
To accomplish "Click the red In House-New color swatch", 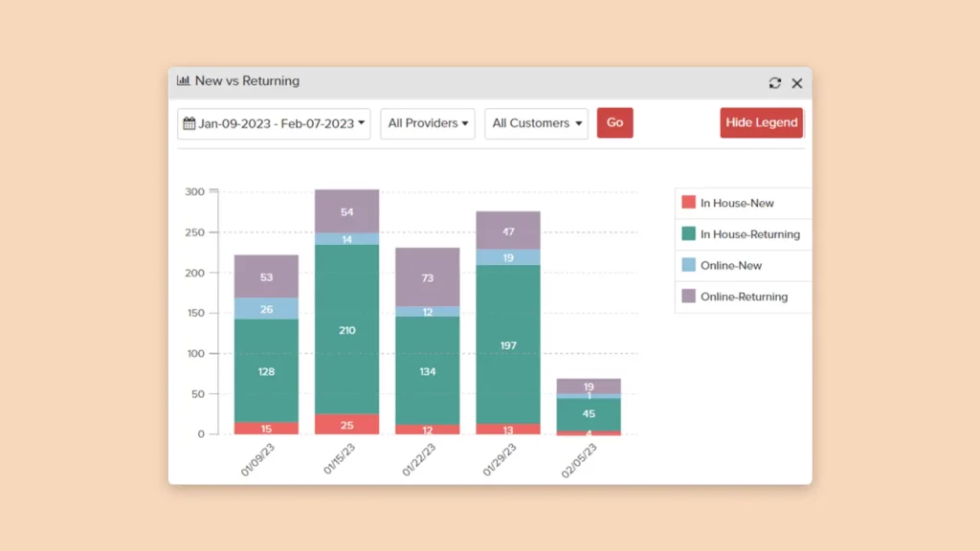I will [688, 203].
